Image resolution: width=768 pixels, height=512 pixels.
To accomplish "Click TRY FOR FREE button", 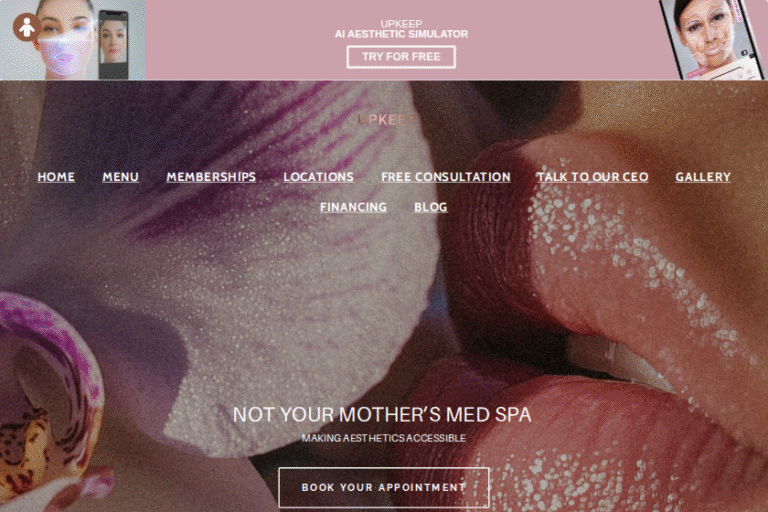I will pyautogui.click(x=401, y=57).
